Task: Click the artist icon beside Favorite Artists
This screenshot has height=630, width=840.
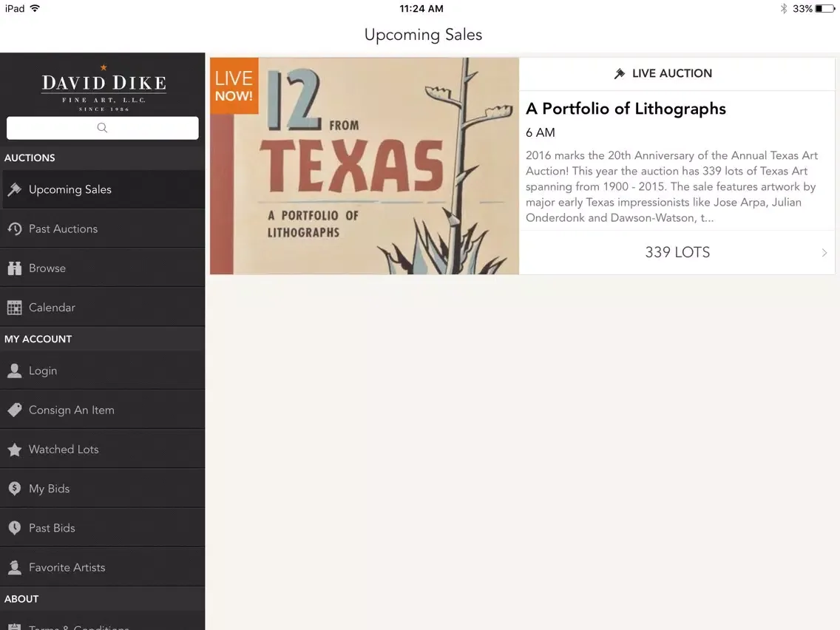Action: tap(15, 567)
